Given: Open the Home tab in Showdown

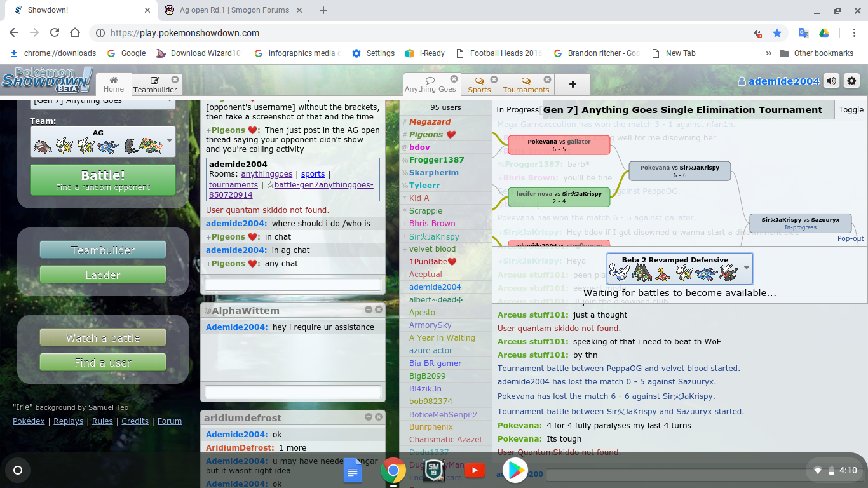Looking at the screenshot, I should click(x=114, y=84).
